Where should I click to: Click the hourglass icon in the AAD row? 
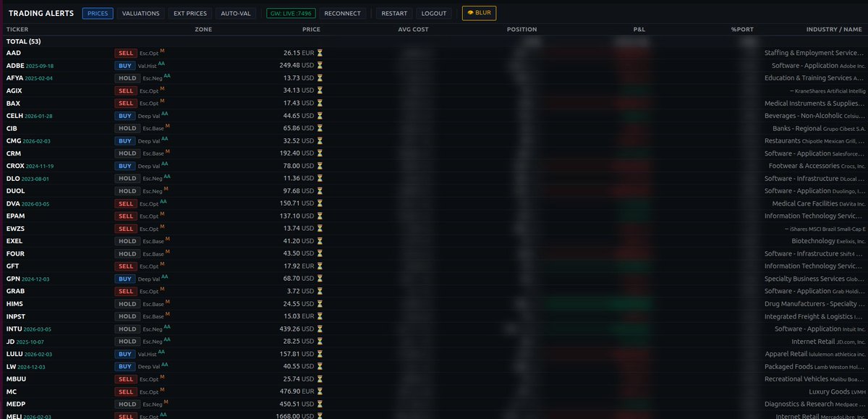coord(320,53)
